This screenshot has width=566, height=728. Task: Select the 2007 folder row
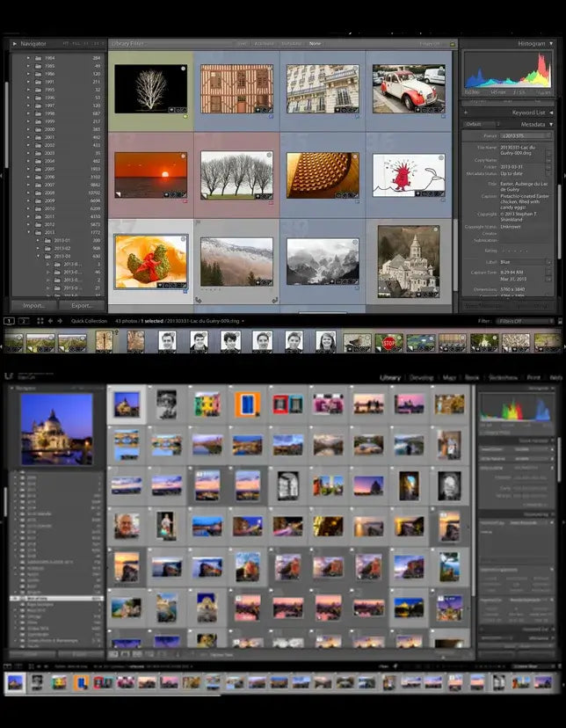click(x=56, y=185)
